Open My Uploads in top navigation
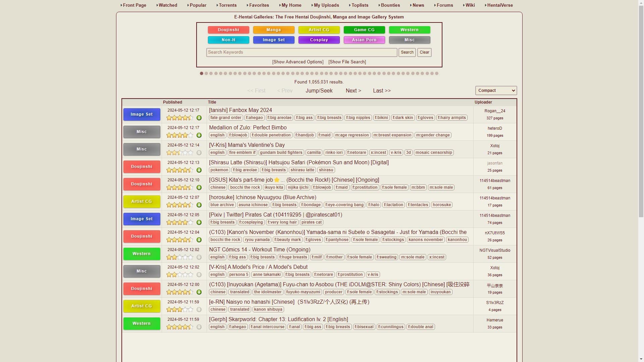 [326, 5]
